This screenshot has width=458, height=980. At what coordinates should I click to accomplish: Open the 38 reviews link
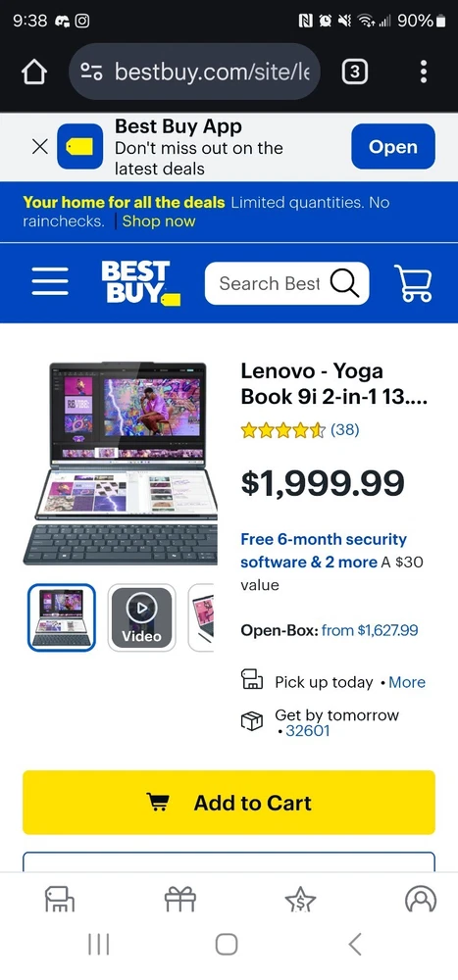click(x=345, y=429)
